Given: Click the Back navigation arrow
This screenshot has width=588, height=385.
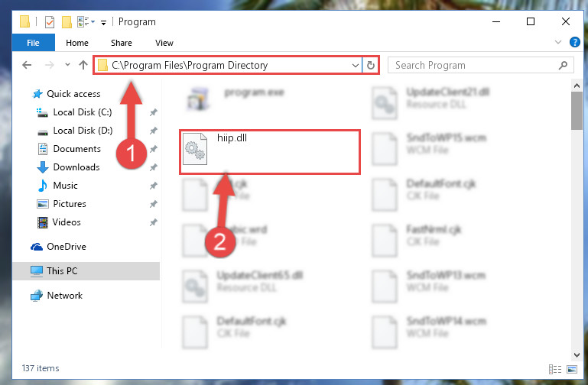Looking at the screenshot, I should pos(27,65).
